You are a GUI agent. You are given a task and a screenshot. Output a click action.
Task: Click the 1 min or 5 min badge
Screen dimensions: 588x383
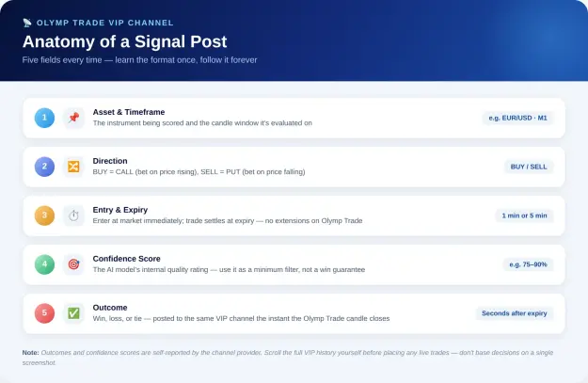525,215
